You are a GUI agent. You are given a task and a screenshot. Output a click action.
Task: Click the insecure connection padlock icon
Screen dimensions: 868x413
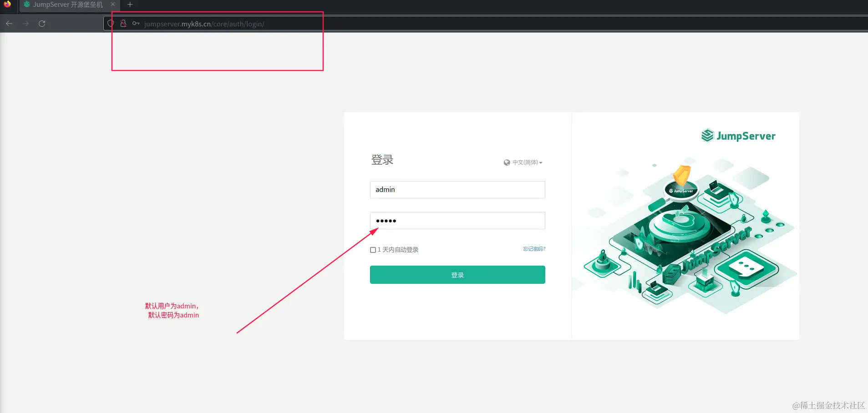pos(123,24)
